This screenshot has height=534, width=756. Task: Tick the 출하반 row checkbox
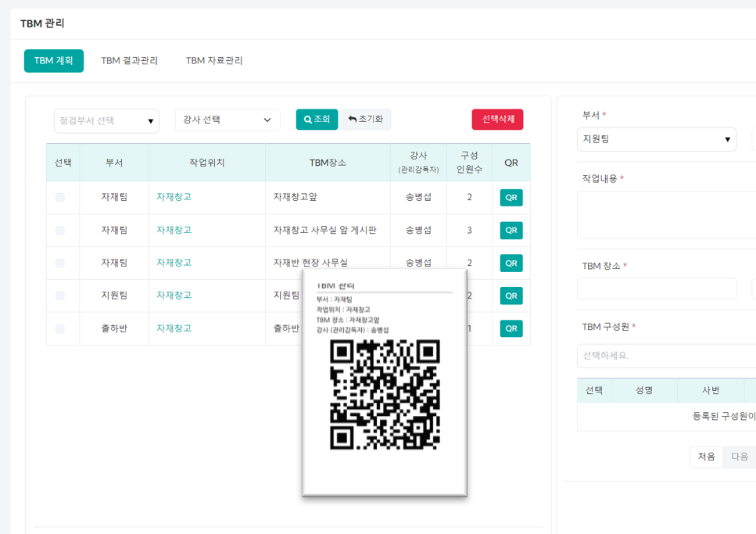point(60,329)
